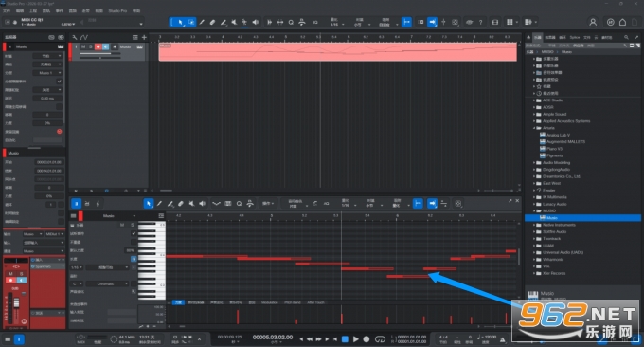Collapse the Arturia folder in browser
This screenshot has height=347, width=644.
click(x=534, y=128)
